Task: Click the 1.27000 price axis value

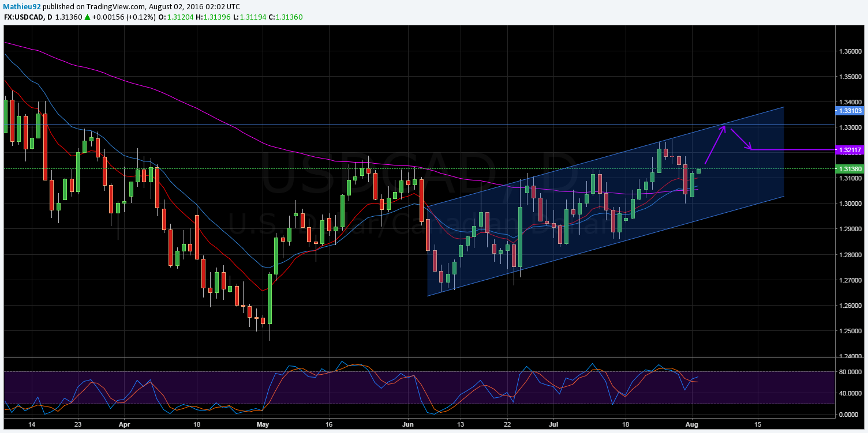Action: point(851,280)
